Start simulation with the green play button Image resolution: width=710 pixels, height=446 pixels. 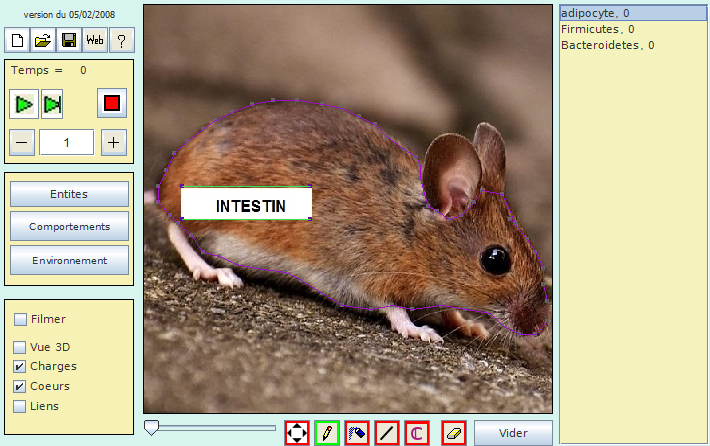(x=24, y=103)
